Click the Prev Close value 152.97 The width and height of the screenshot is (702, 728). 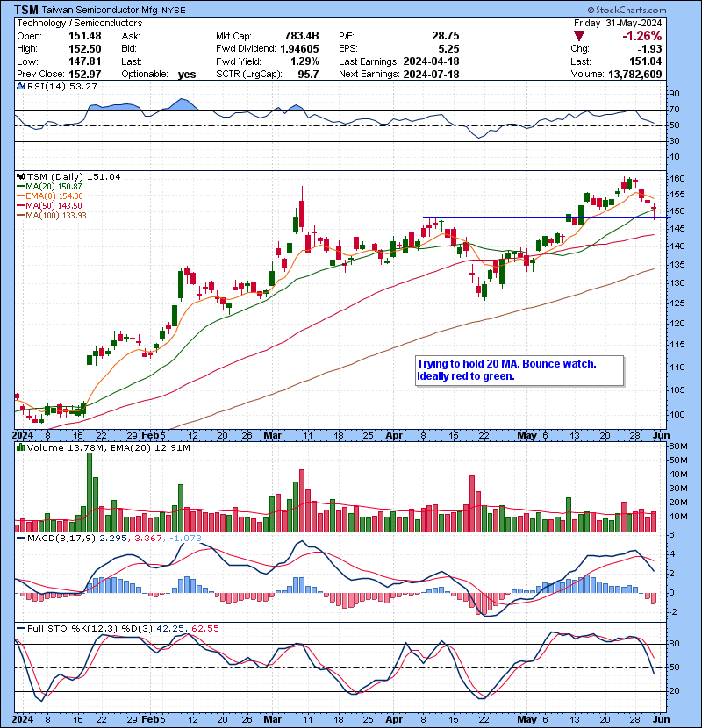point(85,74)
